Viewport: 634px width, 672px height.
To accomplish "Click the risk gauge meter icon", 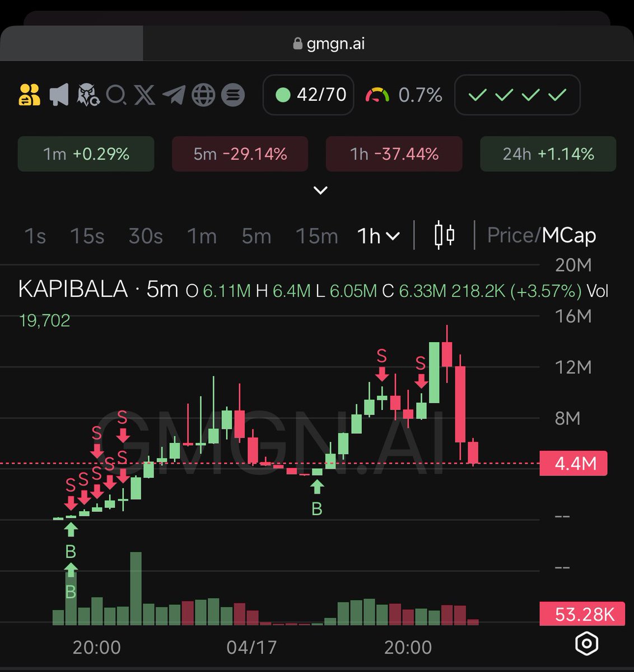I will coord(377,95).
